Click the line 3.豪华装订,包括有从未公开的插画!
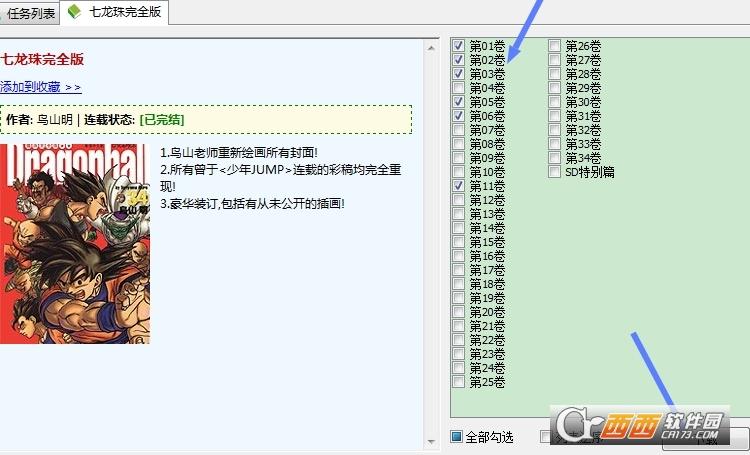 [x=252, y=204]
